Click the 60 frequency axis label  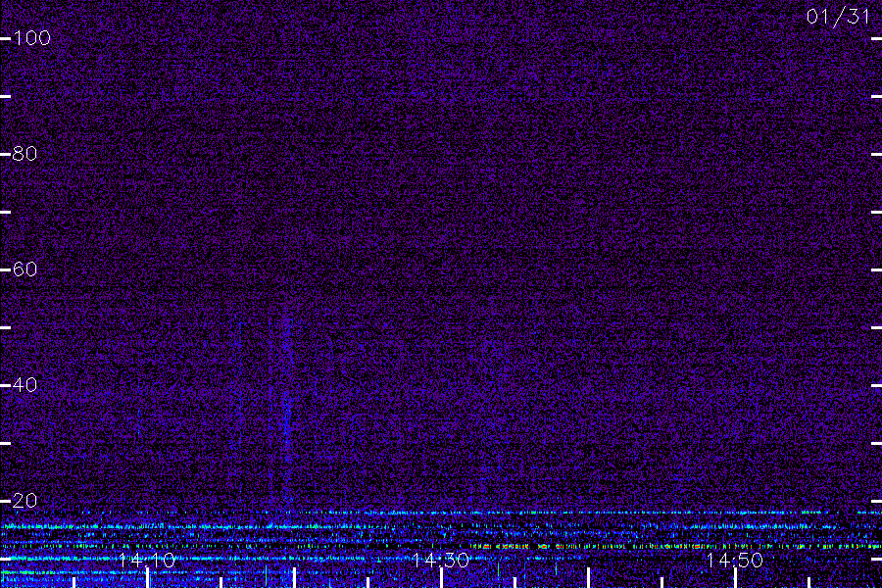click(x=24, y=269)
